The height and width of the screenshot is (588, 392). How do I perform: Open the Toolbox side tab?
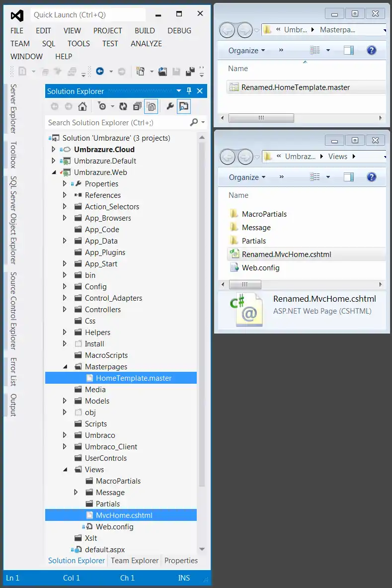pyautogui.click(x=13, y=155)
